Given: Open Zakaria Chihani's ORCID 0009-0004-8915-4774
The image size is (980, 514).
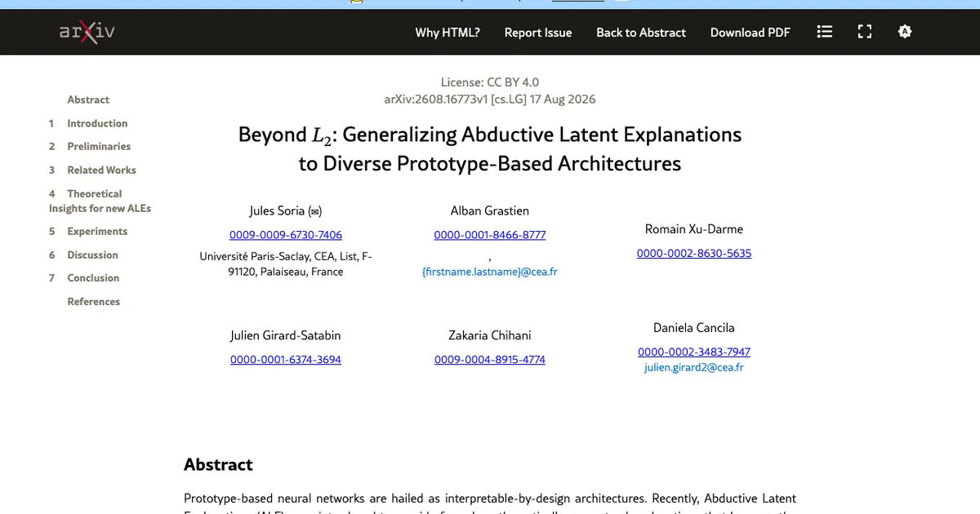Looking at the screenshot, I should [490, 360].
